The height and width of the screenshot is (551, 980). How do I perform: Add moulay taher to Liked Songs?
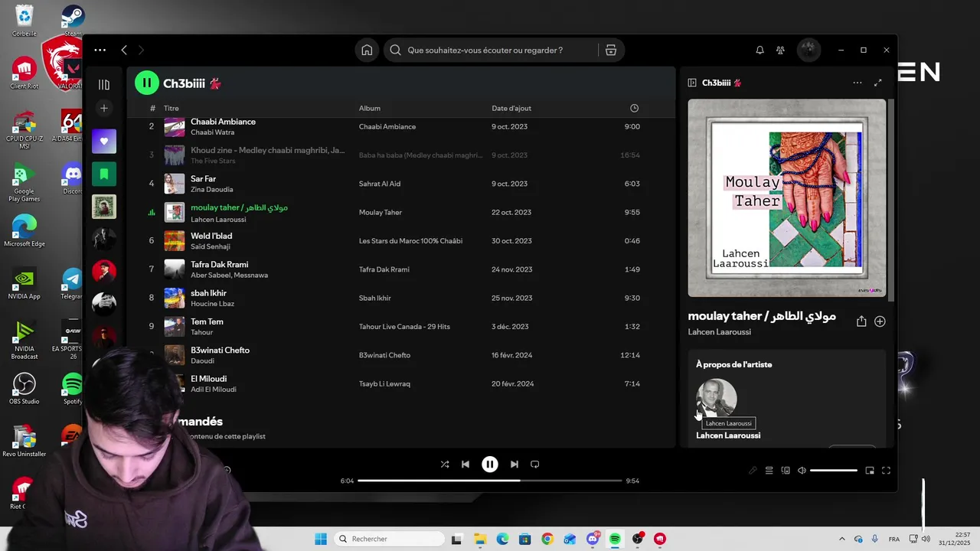(880, 321)
